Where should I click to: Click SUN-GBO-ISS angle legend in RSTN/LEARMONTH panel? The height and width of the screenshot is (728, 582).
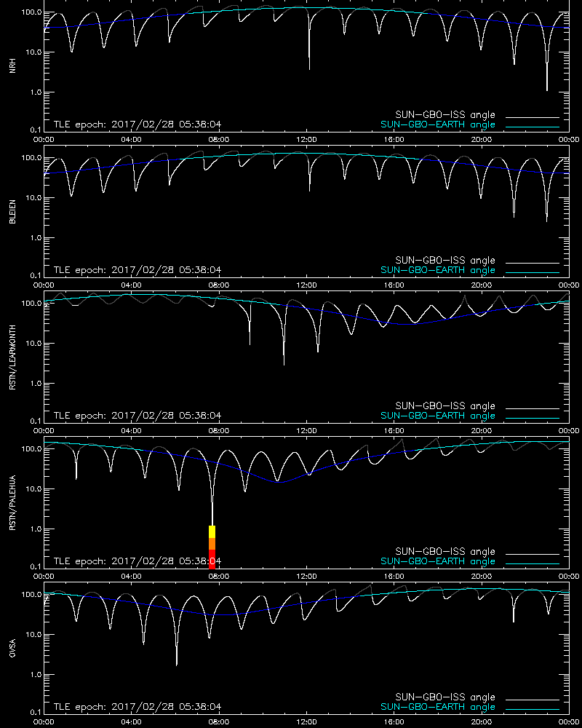[x=445, y=405]
